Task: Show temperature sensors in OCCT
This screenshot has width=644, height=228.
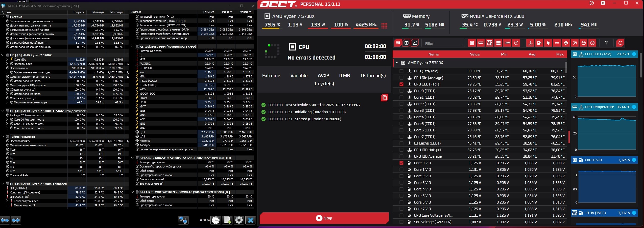Action: [530, 43]
